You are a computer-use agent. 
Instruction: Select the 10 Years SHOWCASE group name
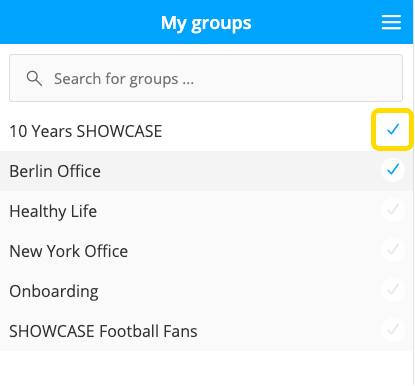point(86,131)
